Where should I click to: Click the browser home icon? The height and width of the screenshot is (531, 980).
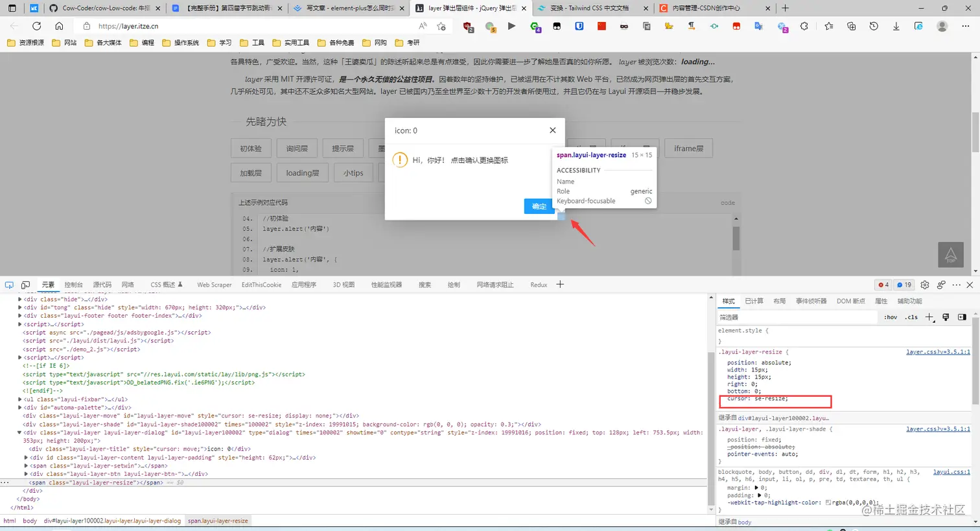coord(58,26)
